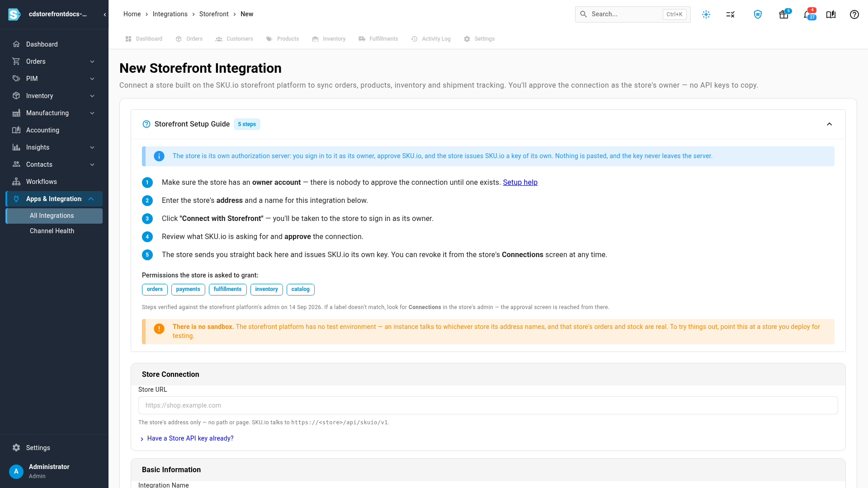
Task: Click the 'catalog' permission chip
Action: (x=301, y=290)
